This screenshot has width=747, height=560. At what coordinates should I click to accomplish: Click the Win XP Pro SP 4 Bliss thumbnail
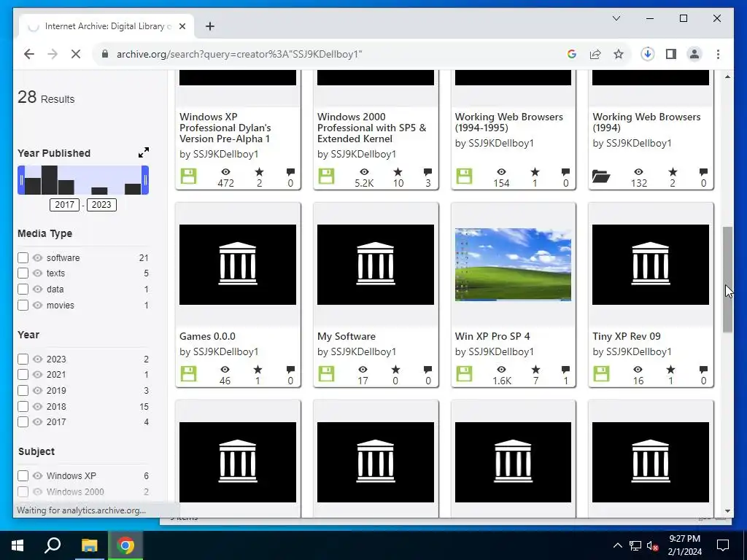(513, 264)
